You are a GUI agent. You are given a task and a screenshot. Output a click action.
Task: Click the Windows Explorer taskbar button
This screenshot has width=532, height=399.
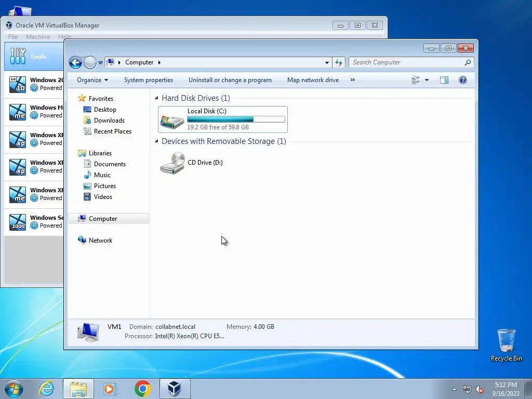coord(78,389)
